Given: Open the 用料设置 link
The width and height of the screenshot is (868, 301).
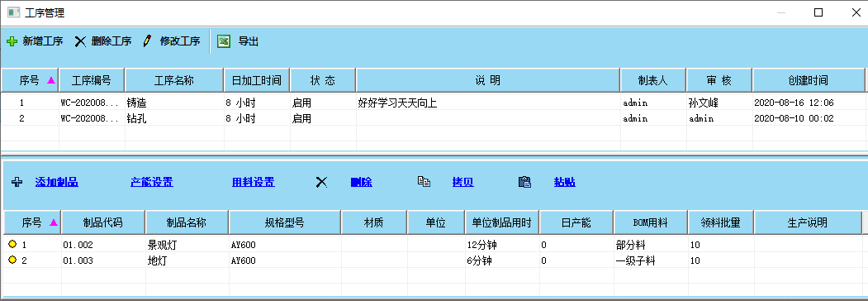Looking at the screenshot, I should click(x=253, y=182).
